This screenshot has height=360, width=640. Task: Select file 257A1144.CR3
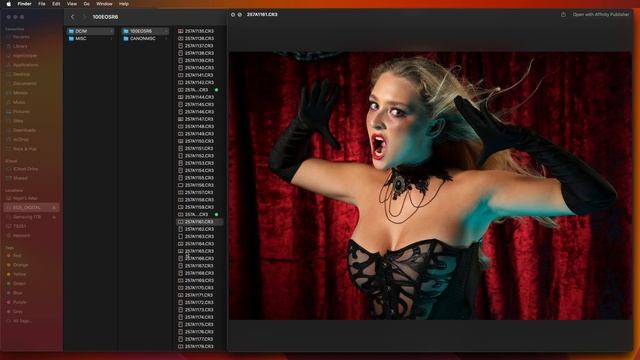200,97
